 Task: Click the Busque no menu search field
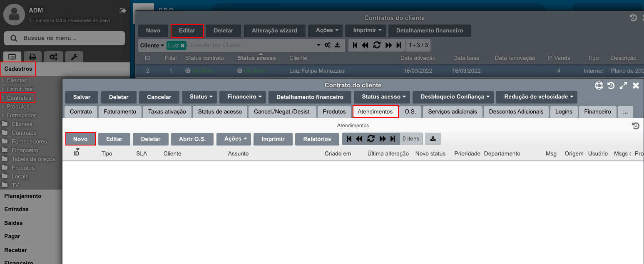tap(65, 38)
